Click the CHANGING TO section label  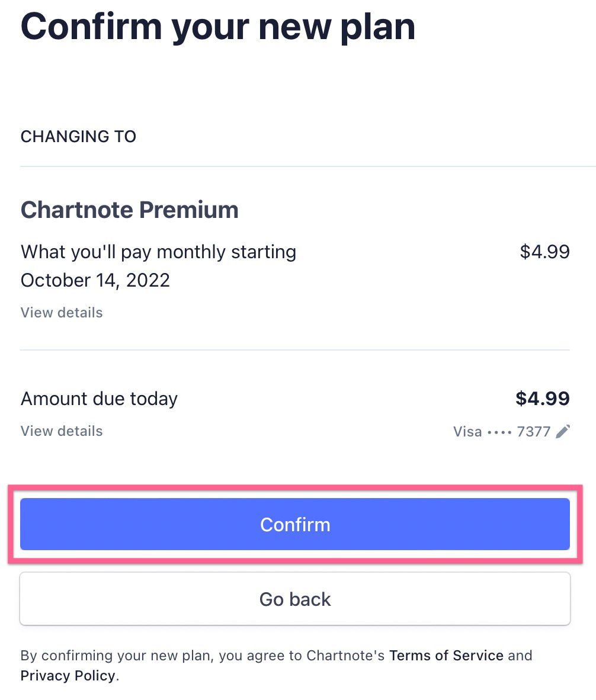coord(79,136)
